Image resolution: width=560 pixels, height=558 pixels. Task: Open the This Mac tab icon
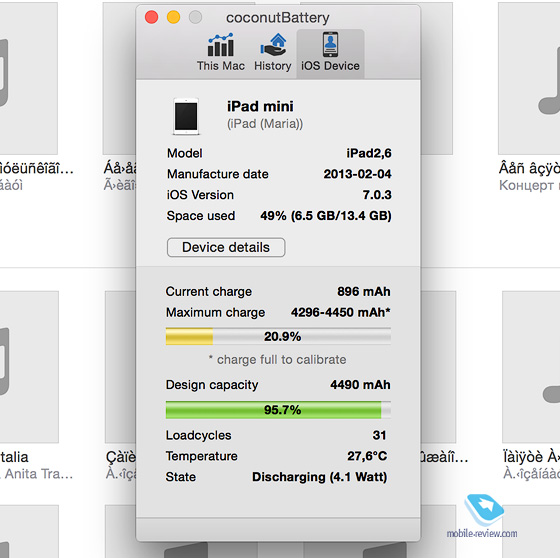221,45
